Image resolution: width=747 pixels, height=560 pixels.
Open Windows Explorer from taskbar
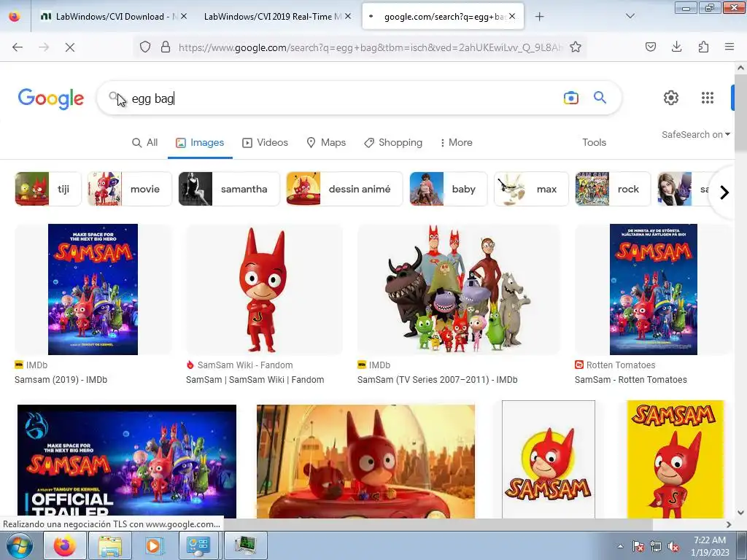(110, 545)
